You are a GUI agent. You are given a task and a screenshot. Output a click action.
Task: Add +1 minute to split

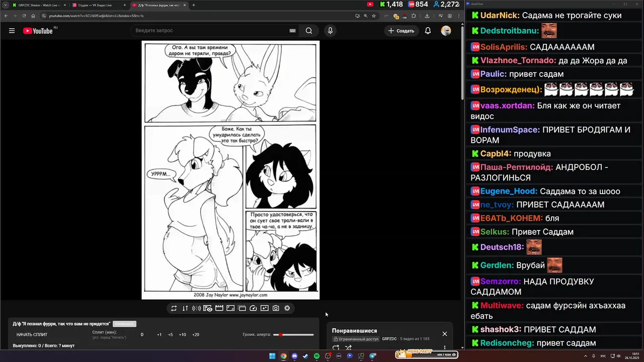(159, 335)
